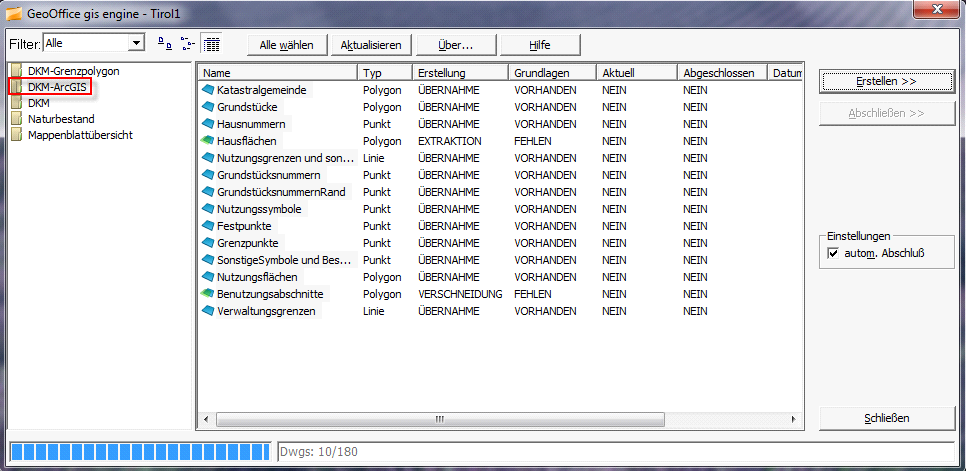Toggle the autom. Abschluß checkbox
This screenshot has width=966, height=471.
coord(833,254)
